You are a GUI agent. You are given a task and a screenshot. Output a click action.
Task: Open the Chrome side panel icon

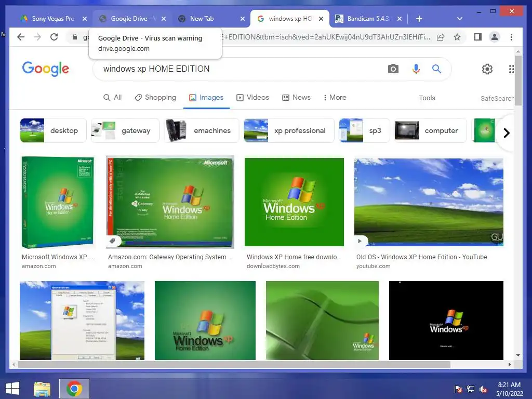coord(478,37)
